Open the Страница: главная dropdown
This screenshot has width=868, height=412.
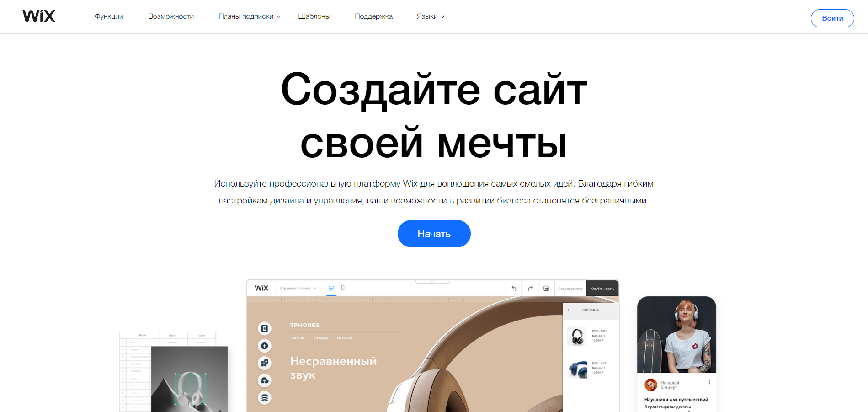pyautogui.click(x=299, y=288)
